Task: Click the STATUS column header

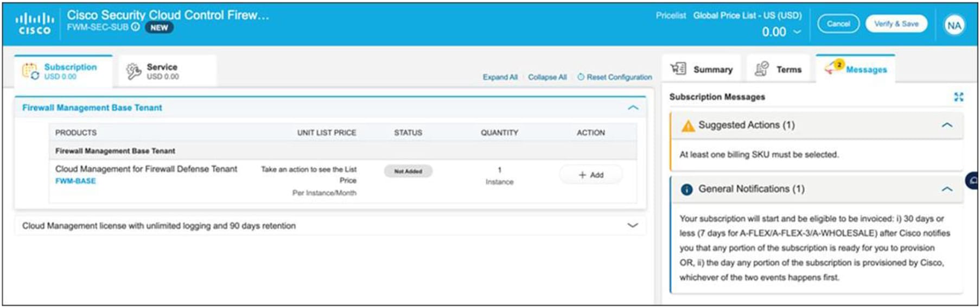Action: coord(408,133)
